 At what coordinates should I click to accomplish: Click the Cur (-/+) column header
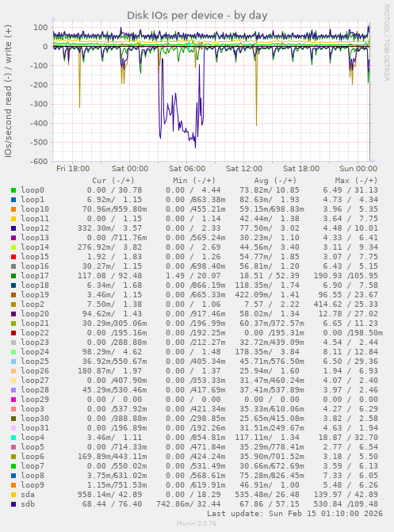tap(113, 181)
